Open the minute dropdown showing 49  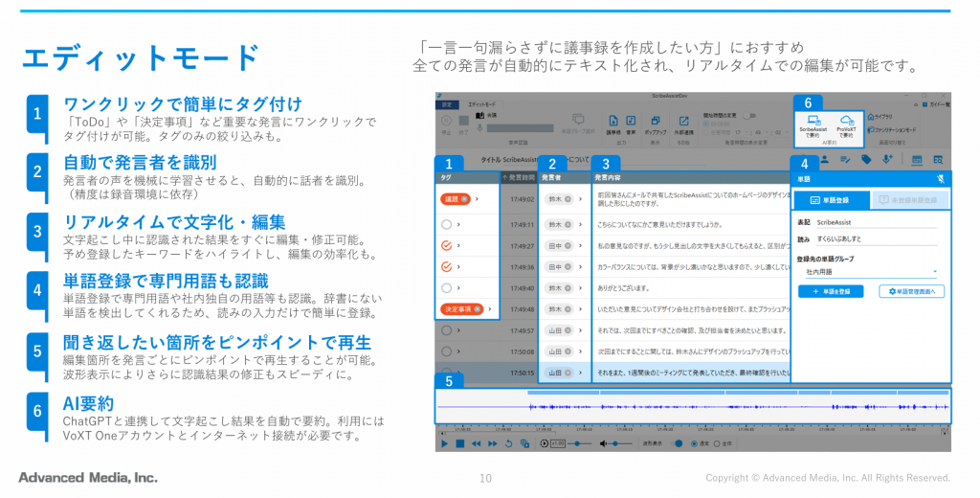(x=763, y=132)
